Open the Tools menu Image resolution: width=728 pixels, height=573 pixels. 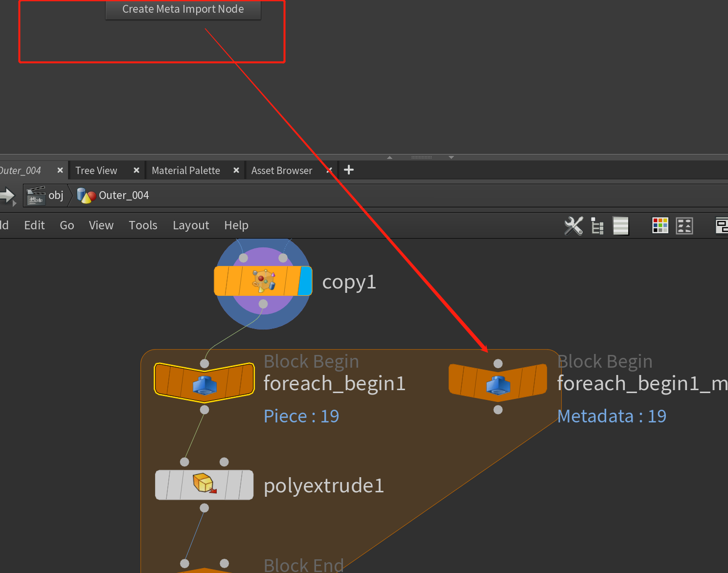(142, 225)
